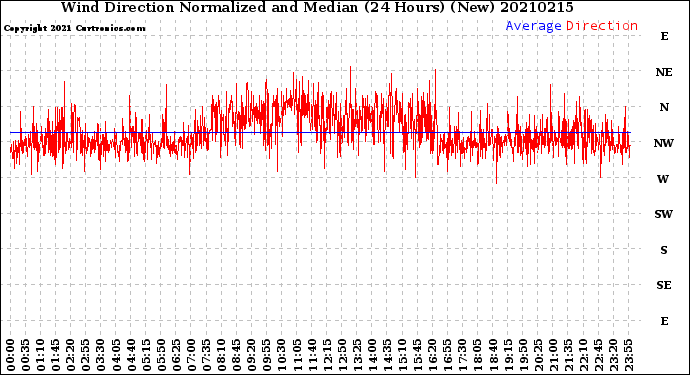Click the blue 'Average' legend label
The height and width of the screenshot is (375, 690).
pyautogui.click(x=533, y=26)
